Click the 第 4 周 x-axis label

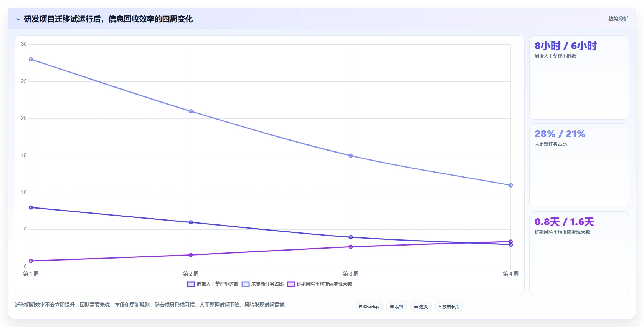511,274
